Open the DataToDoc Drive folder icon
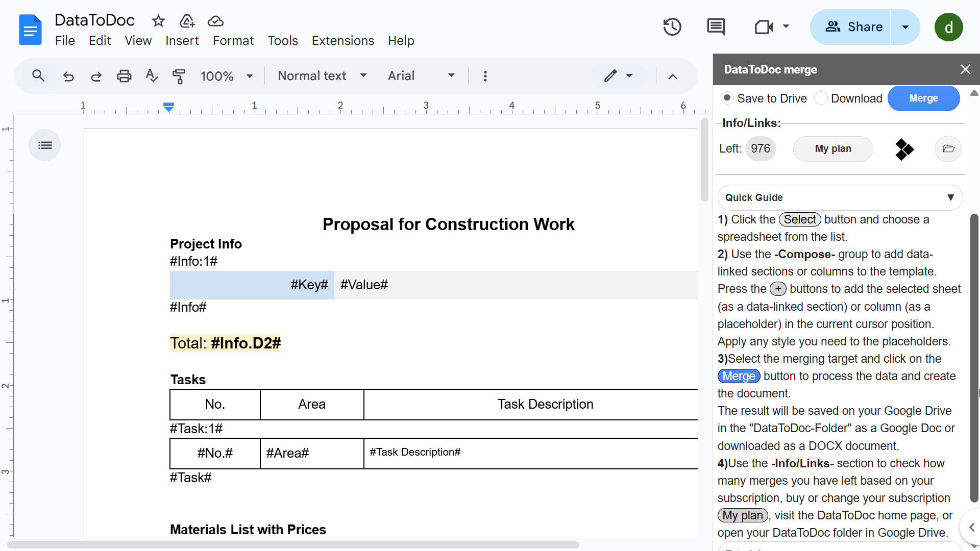Viewport: 980px width, 551px height. [948, 149]
